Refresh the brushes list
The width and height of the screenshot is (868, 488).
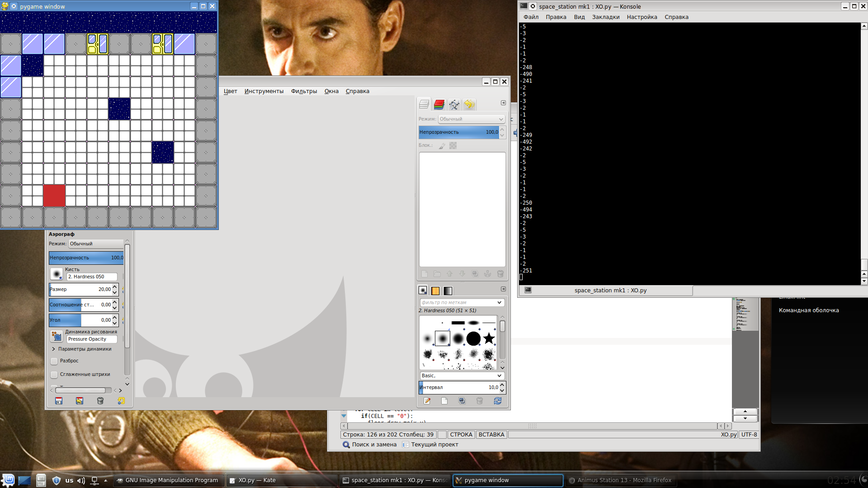pos(498,401)
